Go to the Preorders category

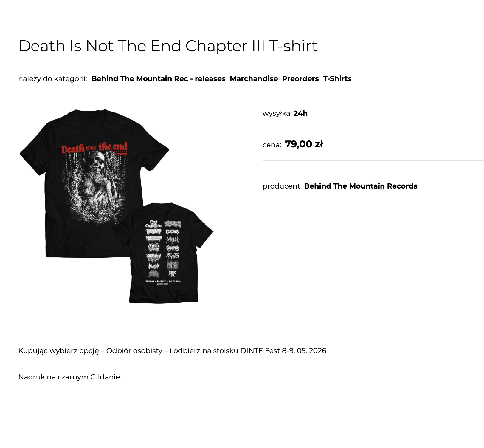tap(300, 79)
